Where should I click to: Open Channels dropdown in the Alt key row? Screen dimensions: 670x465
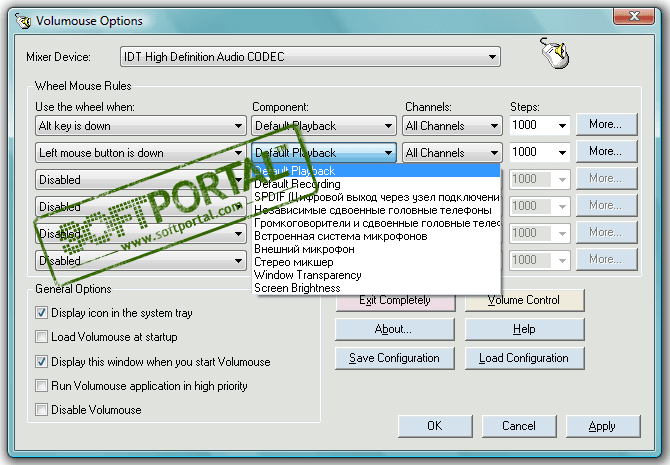(x=452, y=126)
